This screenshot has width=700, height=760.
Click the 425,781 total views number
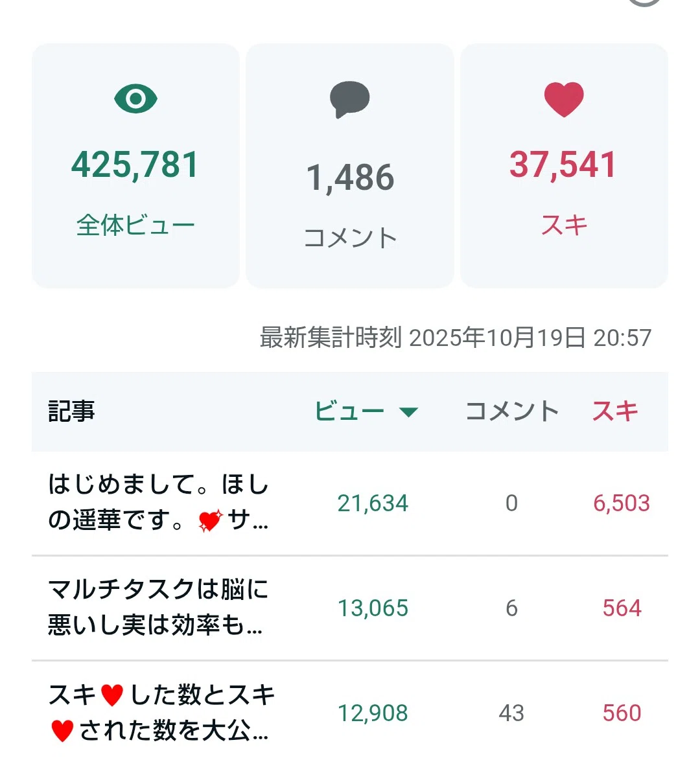[135, 165]
